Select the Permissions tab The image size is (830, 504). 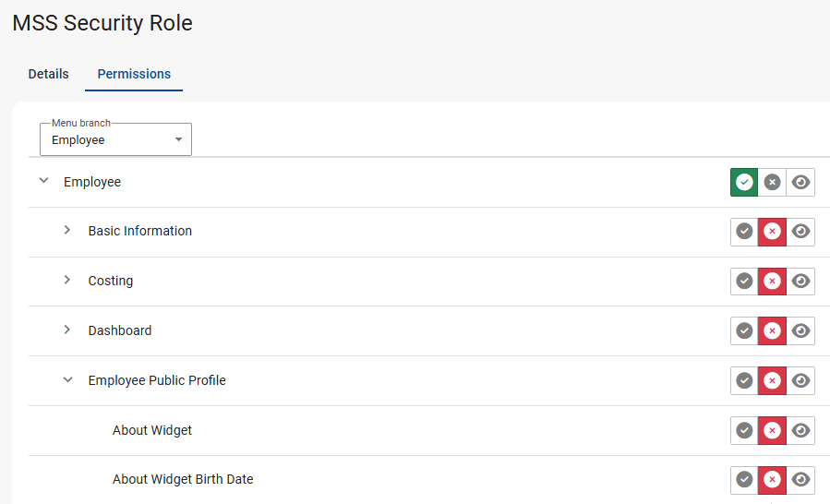pos(134,74)
